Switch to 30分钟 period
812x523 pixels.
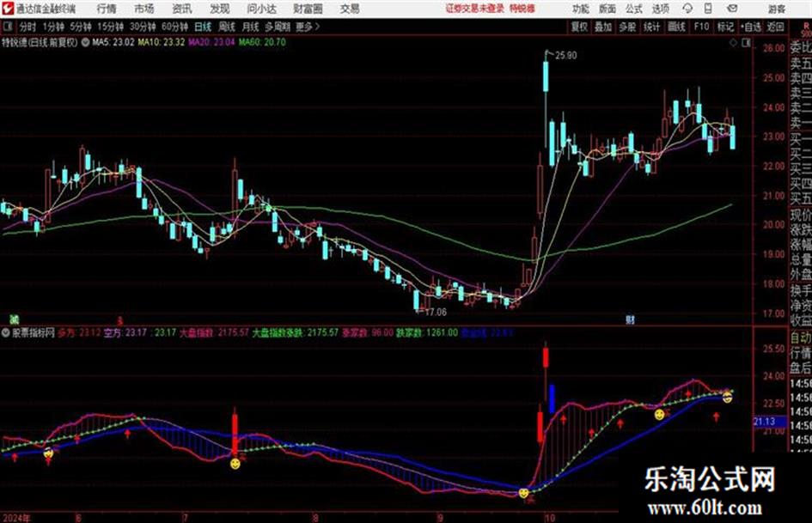pyautogui.click(x=143, y=27)
